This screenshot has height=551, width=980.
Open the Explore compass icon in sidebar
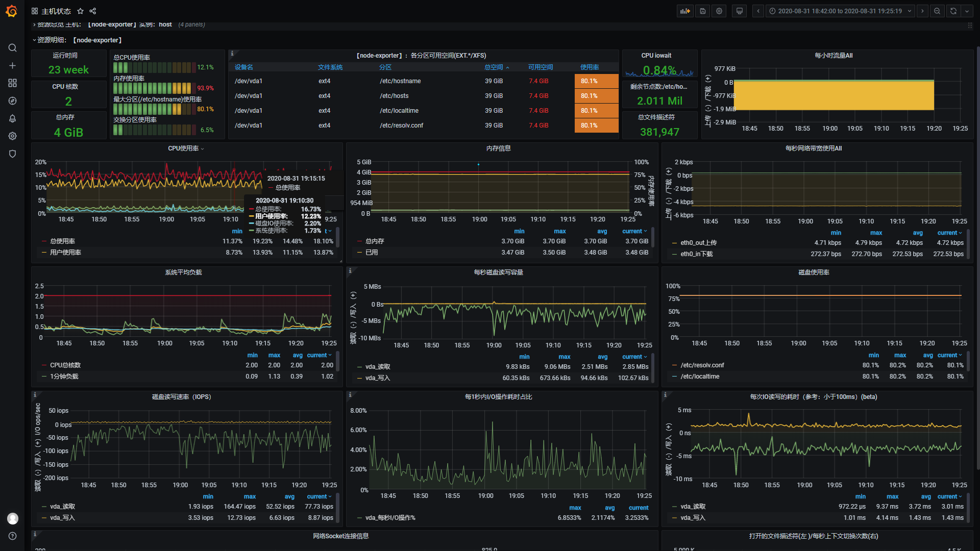(x=13, y=101)
